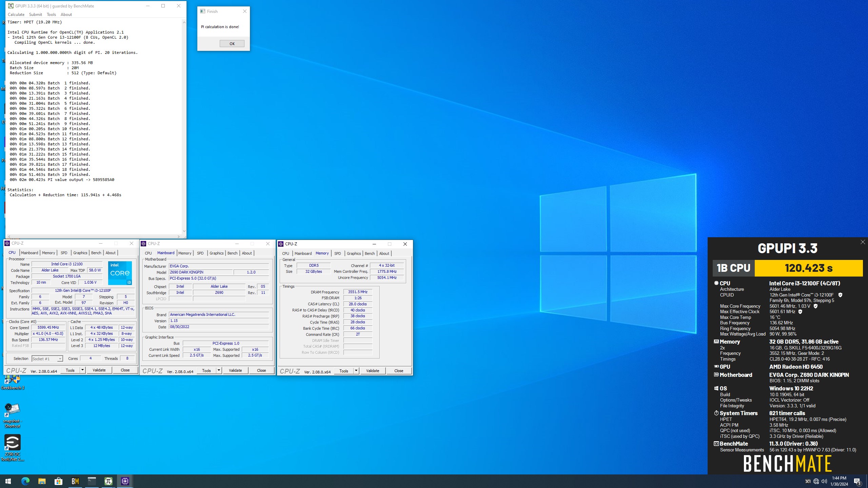Click the BIOS Version 1.15 field
The width and height of the screenshot is (868, 488).
tap(219, 321)
